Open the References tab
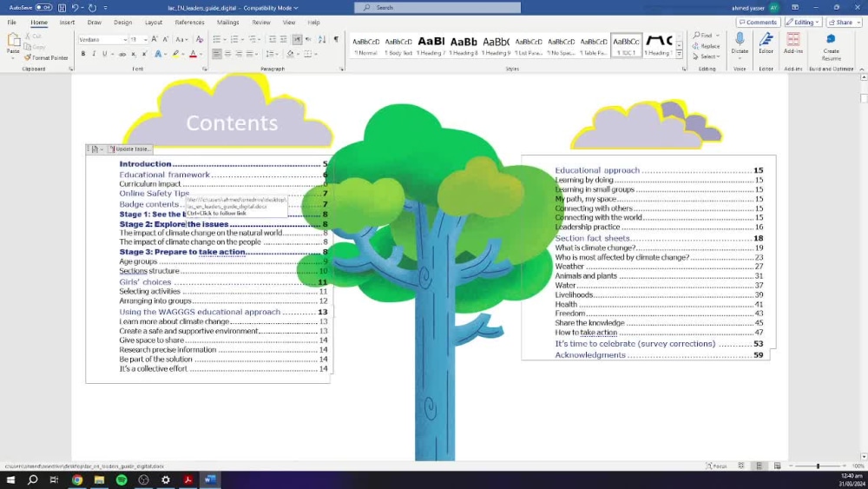Viewport: 868px width, 489px height. 189,23
